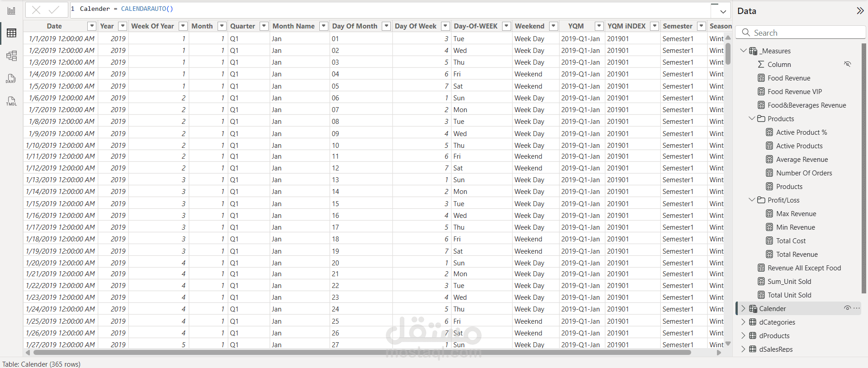This screenshot has height=368, width=868.
Task: Unhide the Column field using its eye icon
Action: tap(848, 64)
